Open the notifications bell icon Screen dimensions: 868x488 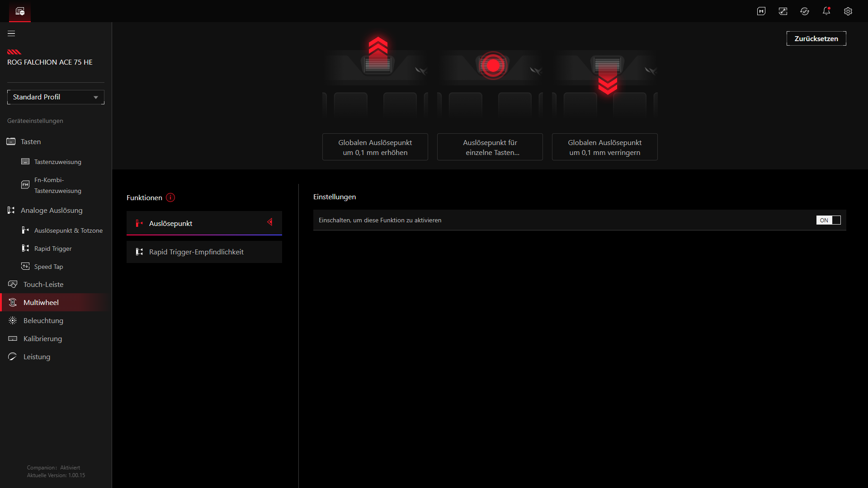point(826,11)
